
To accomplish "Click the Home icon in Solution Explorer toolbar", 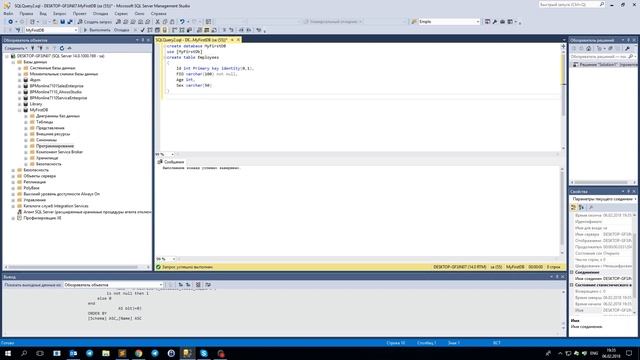I will (589, 49).
